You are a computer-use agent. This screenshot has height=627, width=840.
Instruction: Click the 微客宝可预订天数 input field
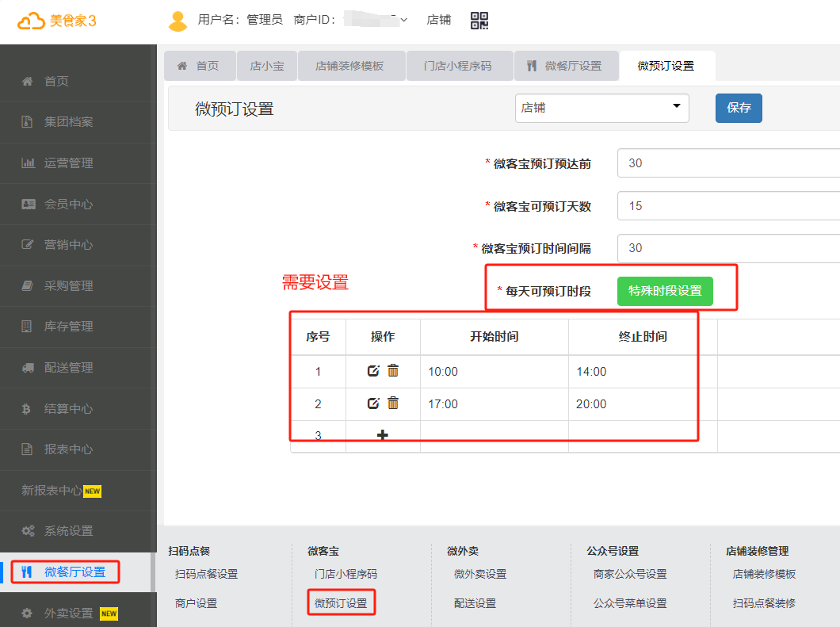[727, 206]
